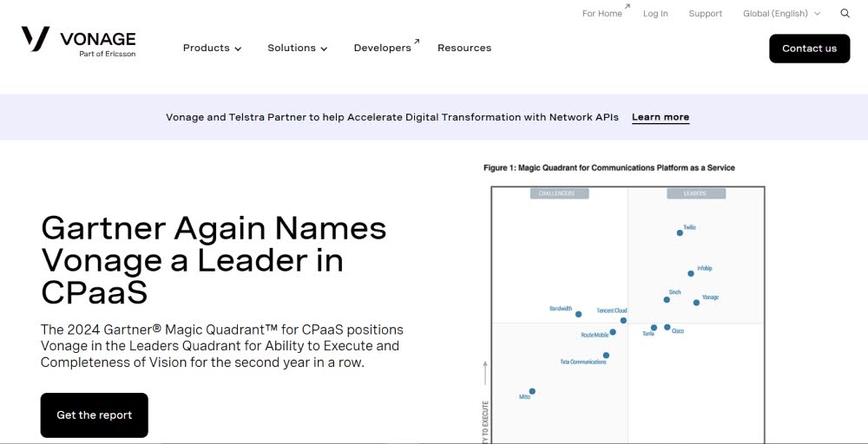Click the Infobip dot in the chart
868x444 pixels.
point(691,273)
